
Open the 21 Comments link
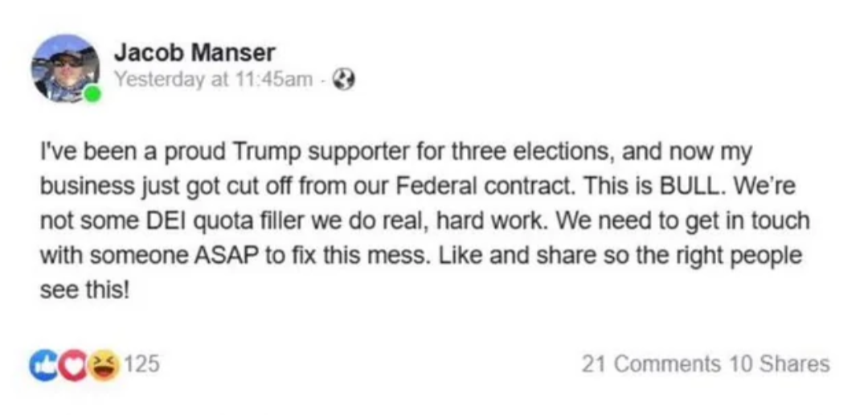pyautogui.click(x=651, y=364)
